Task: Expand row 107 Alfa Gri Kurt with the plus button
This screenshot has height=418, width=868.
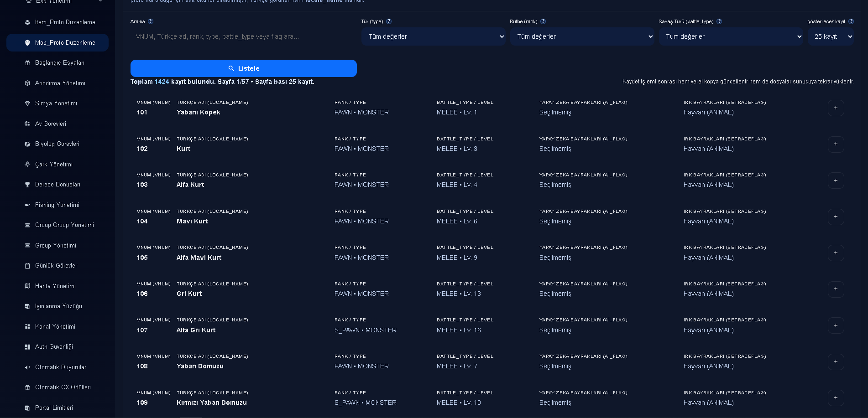Action: 836,325
